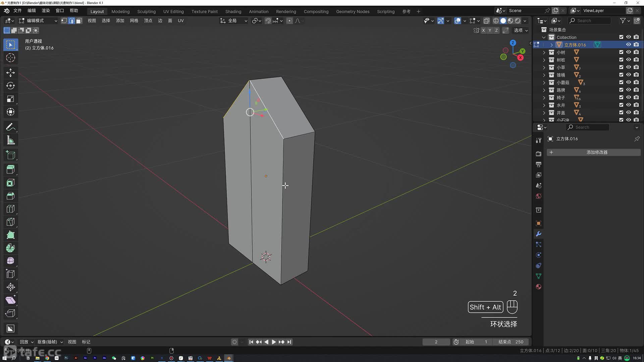The width and height of the screenshot is (644, 362).
Task: Open the 全局 transform orientation dropdown
Action: pos(234,21)
